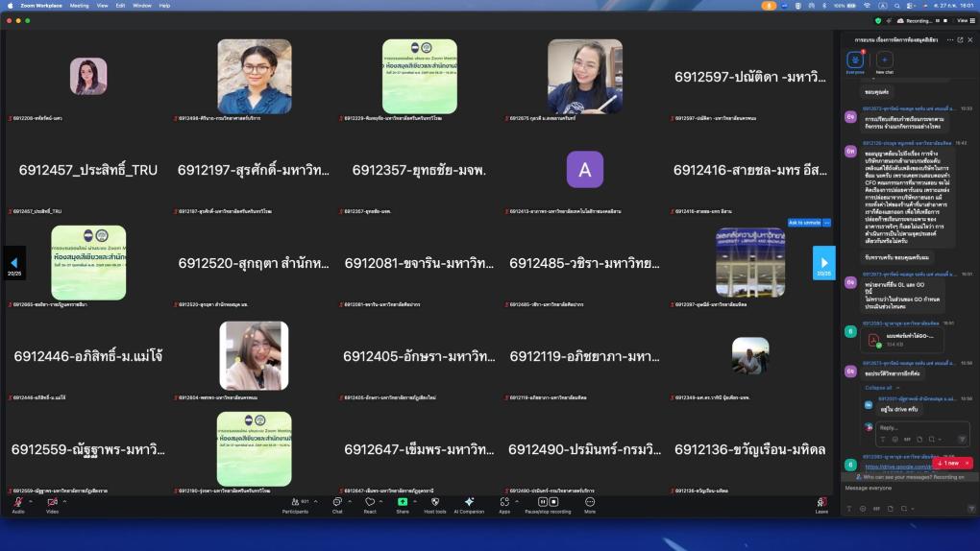This screenshot has width=980, height=551.
Task: Pause or stop the recording
Action: 548,502
